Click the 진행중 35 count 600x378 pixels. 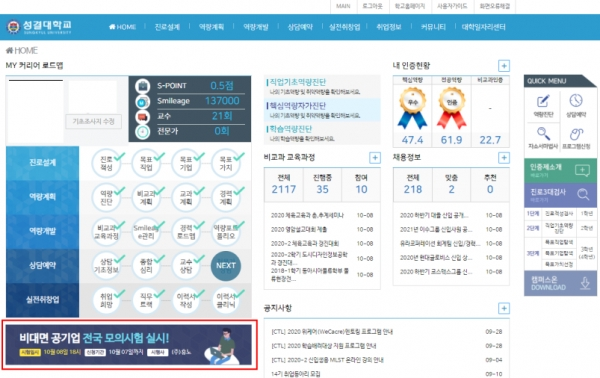[x=322, y=184]
